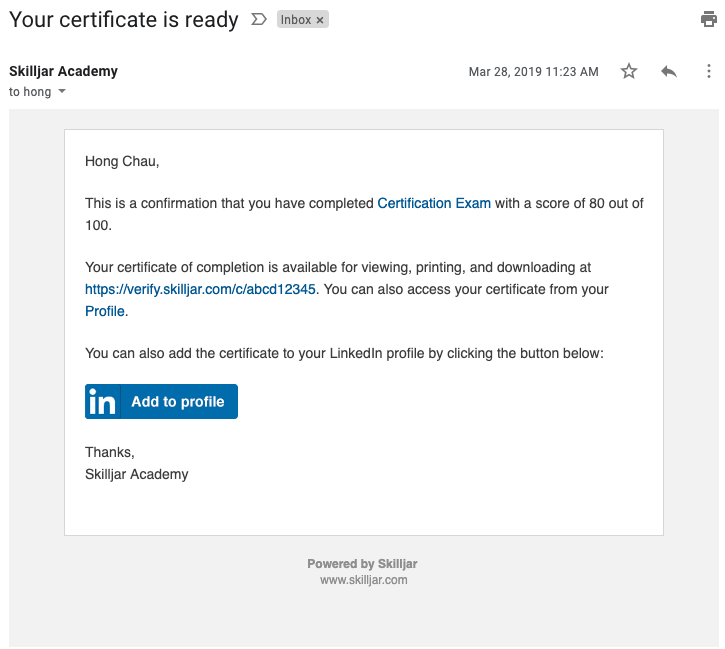Visit the www.skilljar.com footer link
This screenshot has height=649, width=725.
(x=363, y=580)
